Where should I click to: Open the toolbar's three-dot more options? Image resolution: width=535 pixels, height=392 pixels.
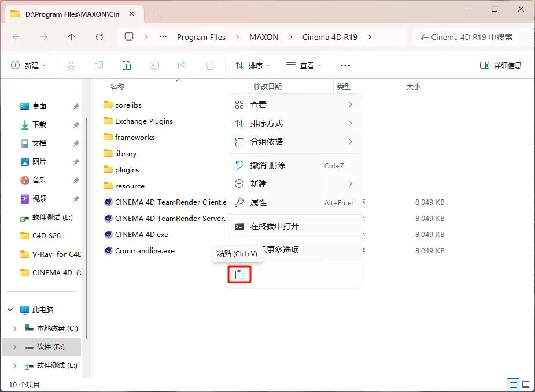[345, 65]
